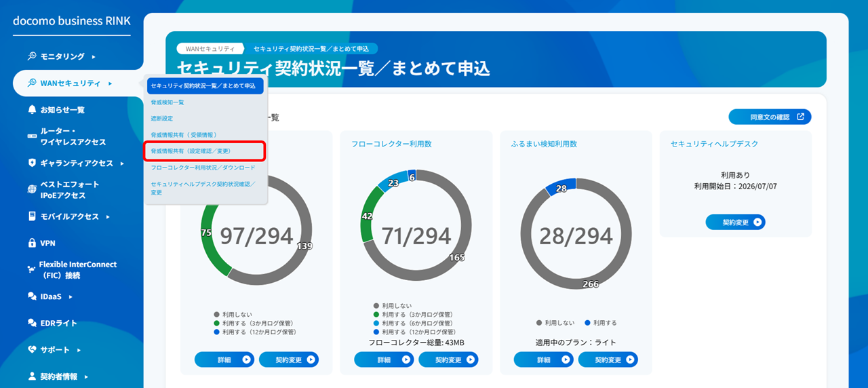Image resolution: width=868 pixels, height=388 pixels.
Task: Click 詳細 under the 97/294 chart
Action: pos(224,360)
